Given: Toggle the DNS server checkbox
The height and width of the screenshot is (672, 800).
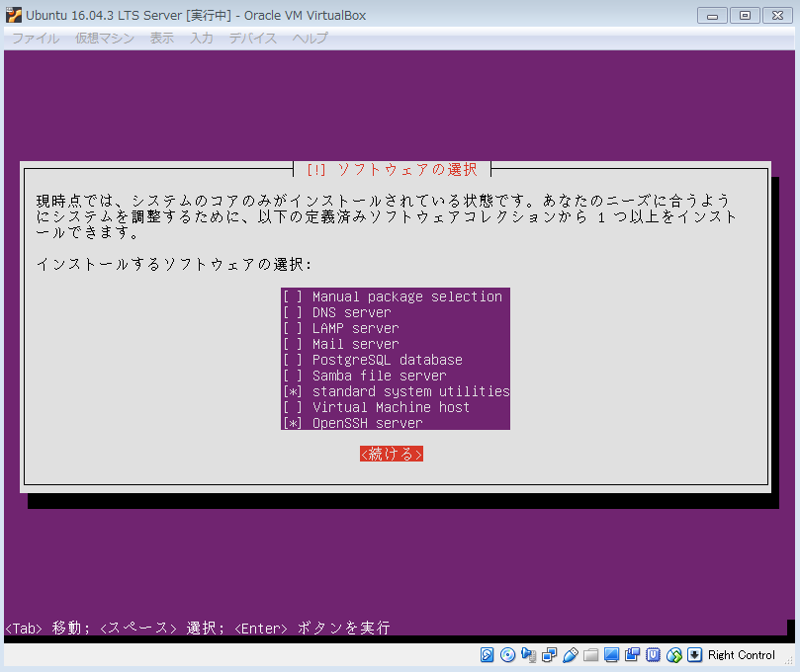Looking at the screenshot, I should (x=293, y=312).
